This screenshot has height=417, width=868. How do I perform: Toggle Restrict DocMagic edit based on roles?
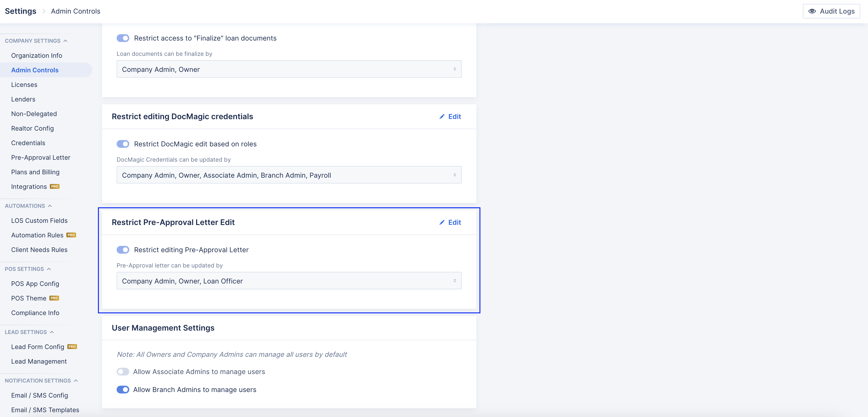[x=123, y=144]
